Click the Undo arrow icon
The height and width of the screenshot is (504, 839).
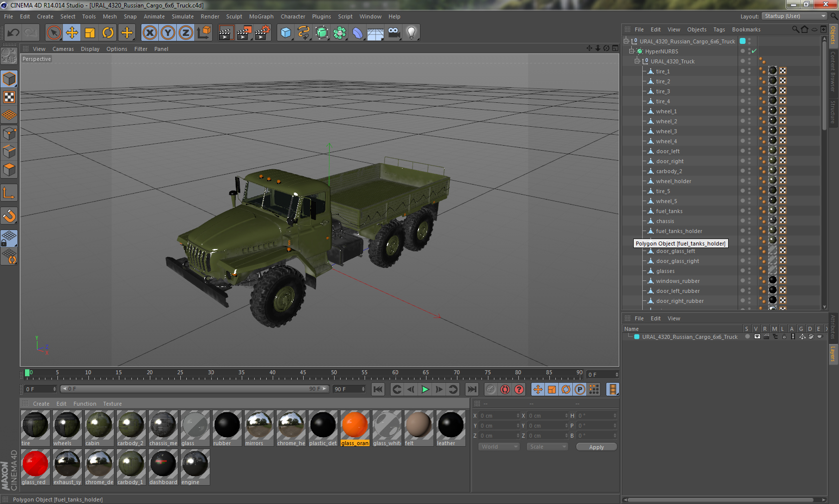tap(13, 33)
